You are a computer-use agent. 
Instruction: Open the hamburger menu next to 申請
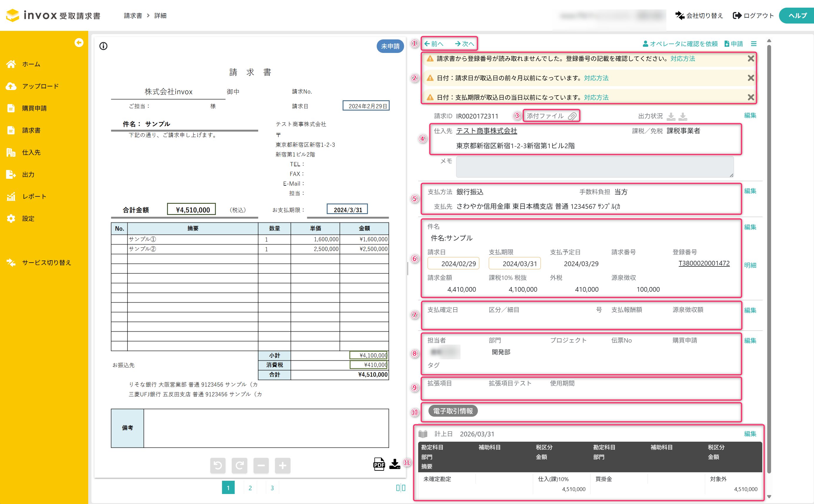tap(754, 44)
